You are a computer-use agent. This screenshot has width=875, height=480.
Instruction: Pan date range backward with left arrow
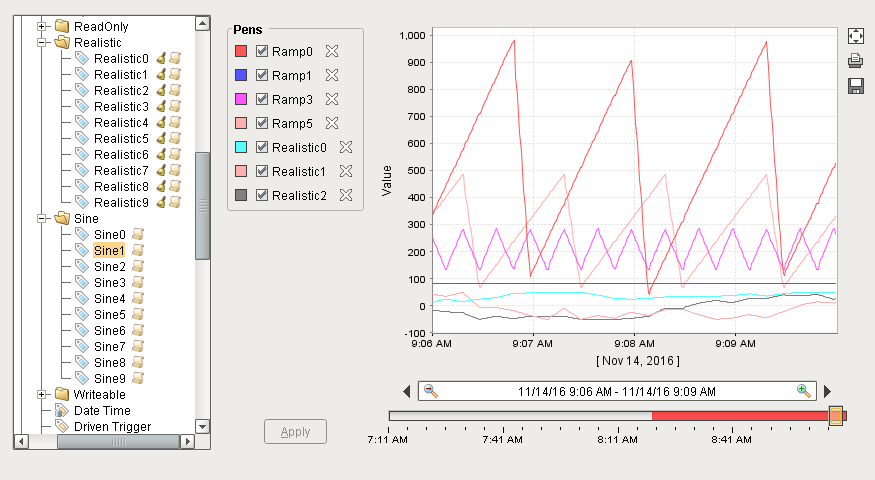point(407,391)
